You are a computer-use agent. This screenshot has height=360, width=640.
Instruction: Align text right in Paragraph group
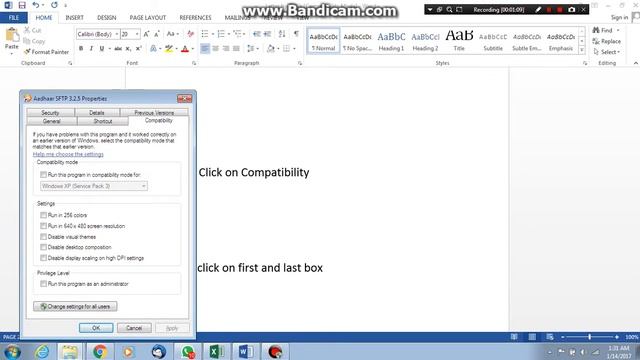226,49
